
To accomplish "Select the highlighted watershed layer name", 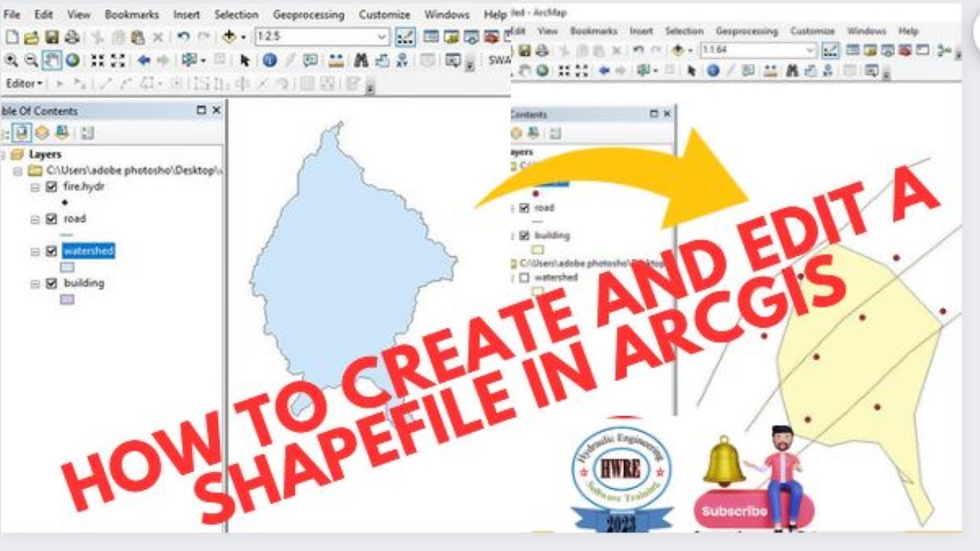I will click(x=89, y=250).
